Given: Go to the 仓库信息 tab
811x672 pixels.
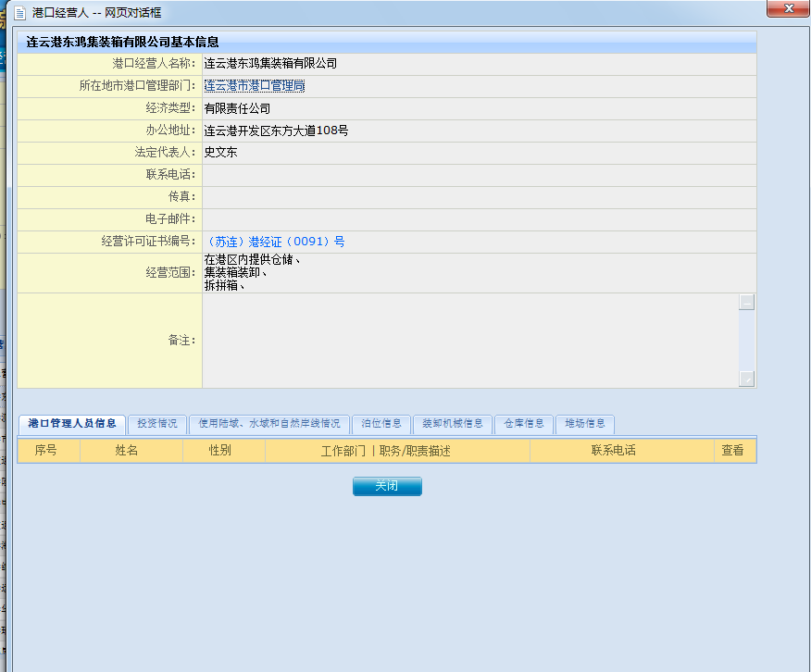Looking at the screenshot, I should [524, 424].
